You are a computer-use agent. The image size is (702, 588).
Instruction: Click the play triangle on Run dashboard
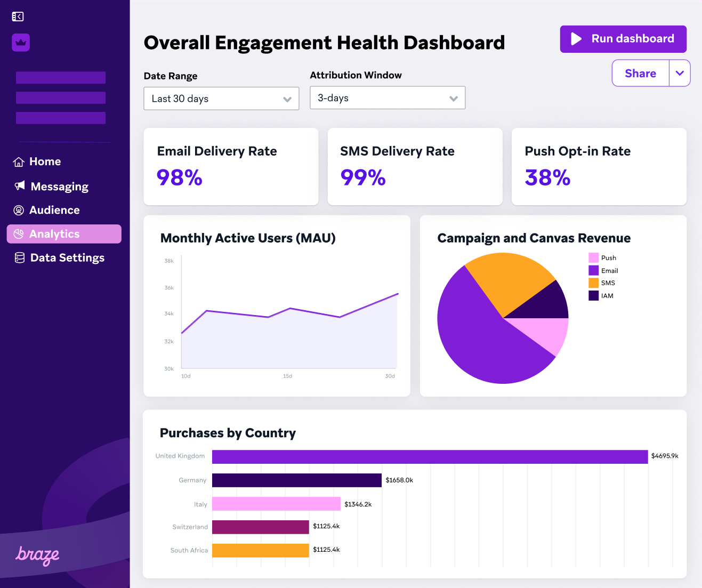click(x=576, y=39)
